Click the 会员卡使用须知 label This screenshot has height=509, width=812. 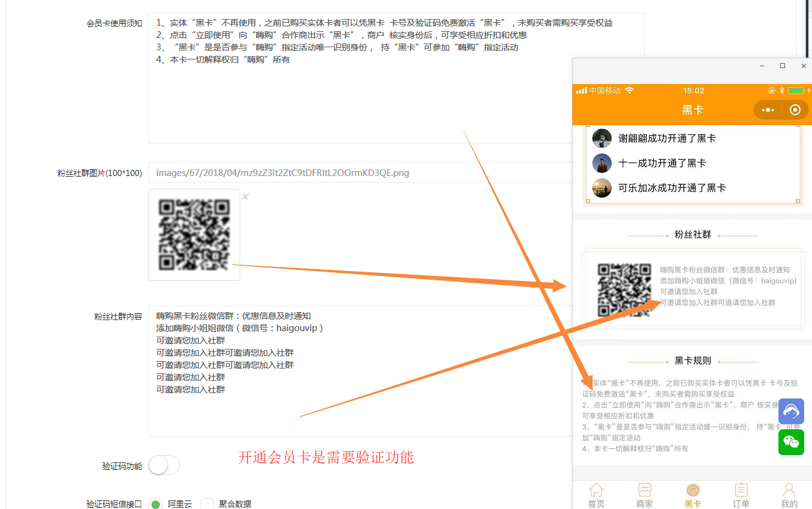[x=114, y=23]
